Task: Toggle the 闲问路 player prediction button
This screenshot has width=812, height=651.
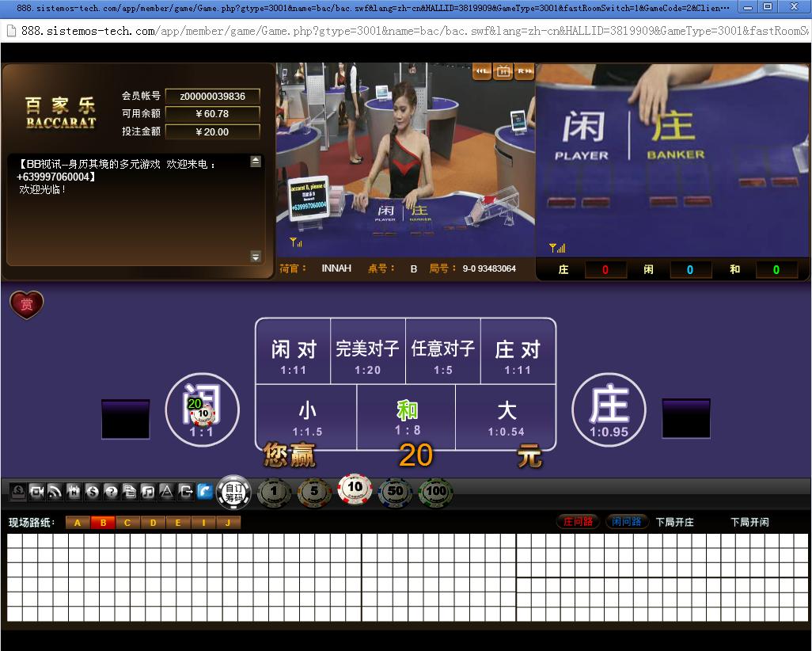Action: coord(626,521)
